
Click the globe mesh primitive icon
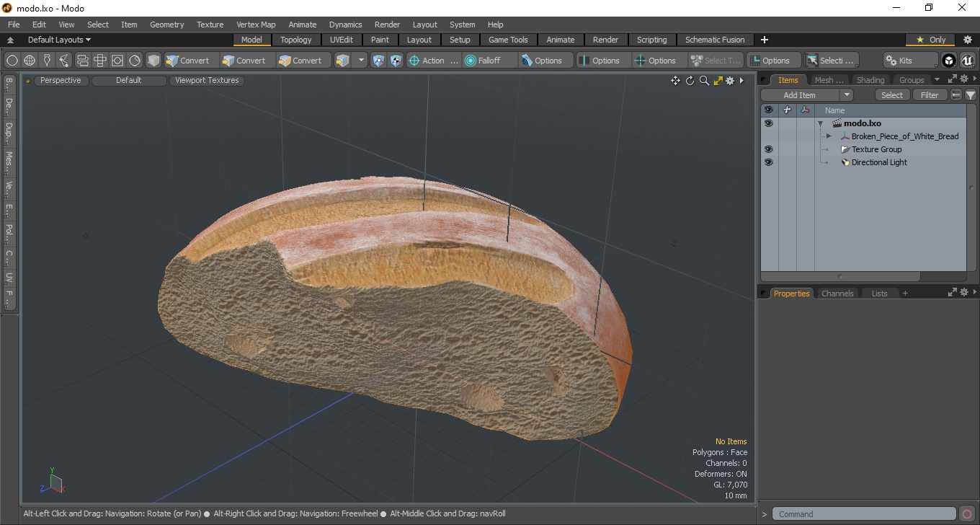click(30, 61)
